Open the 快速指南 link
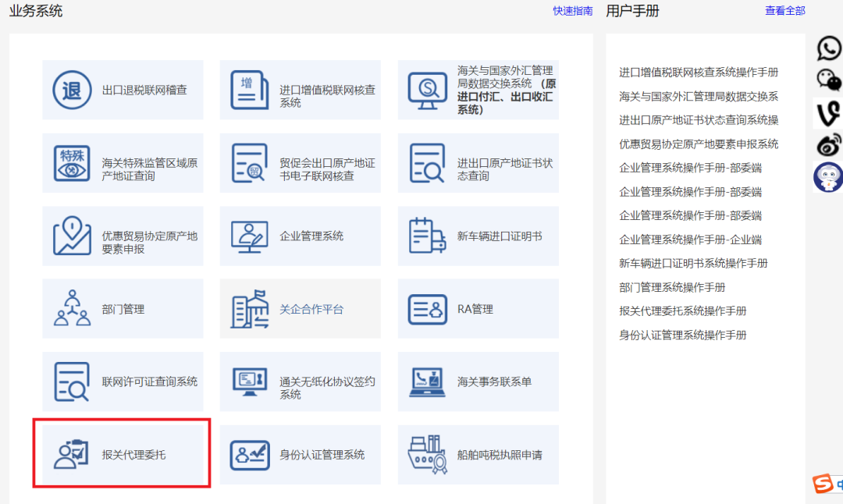This screenshot has height=504, width=843. [573, 11]
